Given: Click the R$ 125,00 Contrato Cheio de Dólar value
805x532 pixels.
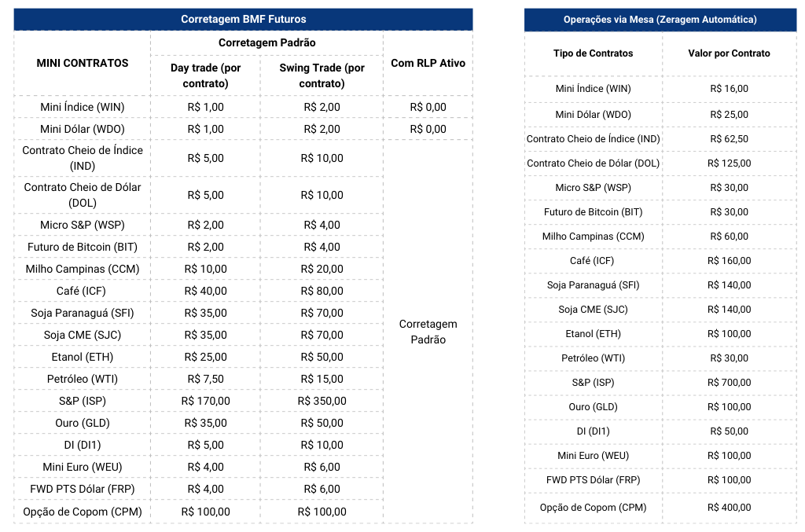Looking at the screenshot, I should click(x=729, y=163).
